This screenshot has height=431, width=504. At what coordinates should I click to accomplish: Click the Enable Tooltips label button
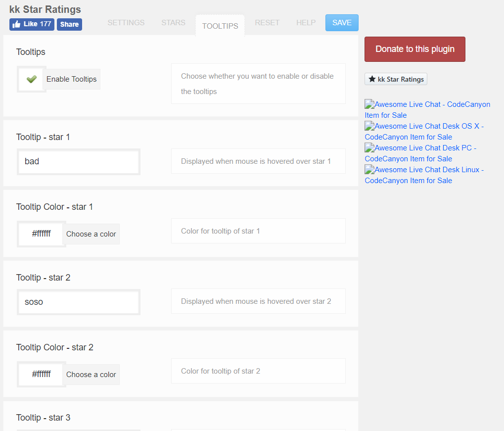pos(72,79)
